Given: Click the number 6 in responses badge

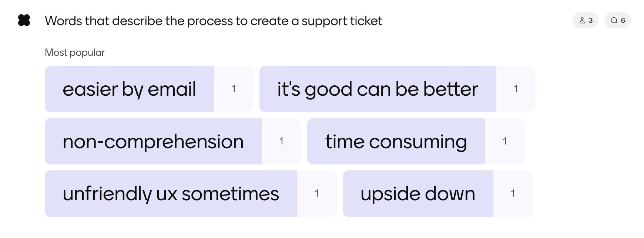Looking at the screenshot, I should [623, 20].
